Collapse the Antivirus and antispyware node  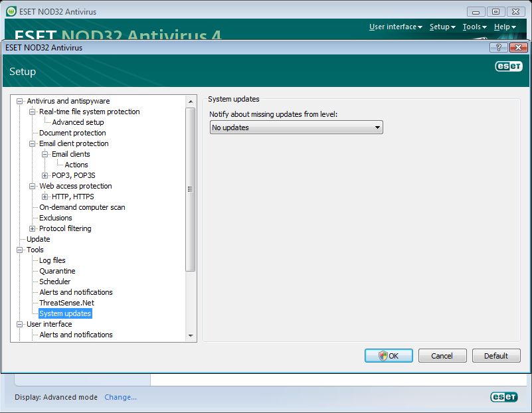click(x=20, y=101)
